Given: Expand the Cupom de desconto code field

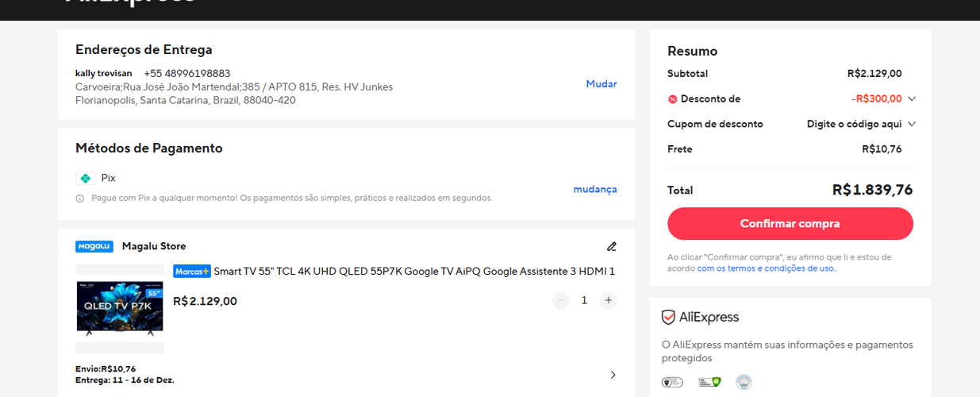Looking at the screenshot, I should click(x=912, y=124).
